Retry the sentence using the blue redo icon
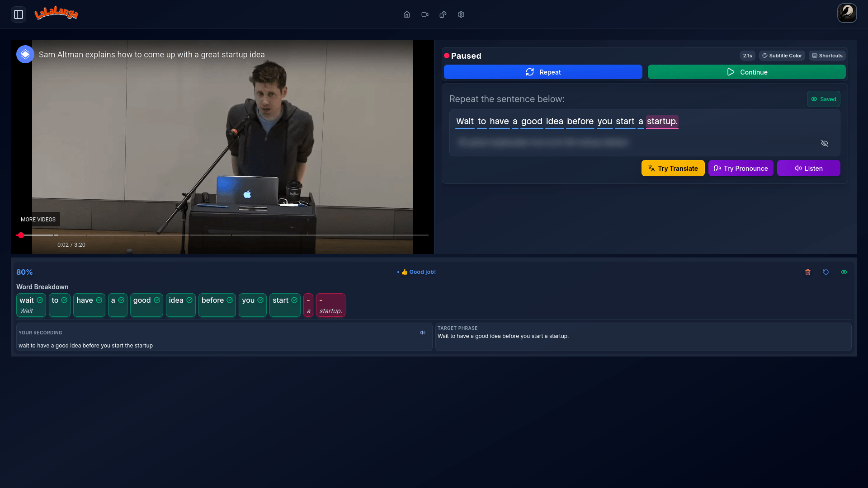The image size is (868, 488). (x=826, y=272)
